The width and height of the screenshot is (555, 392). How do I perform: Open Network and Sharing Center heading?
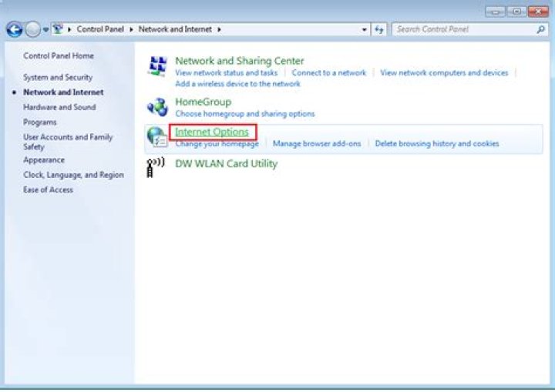point(240,61)
